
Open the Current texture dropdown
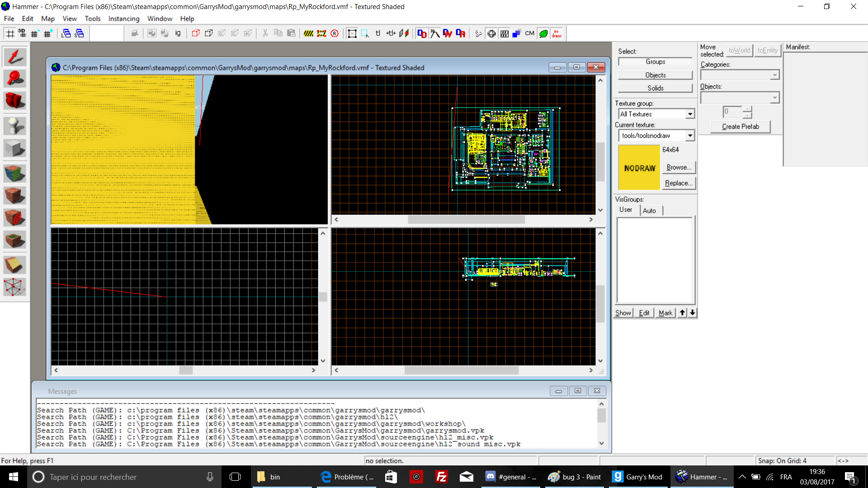[x=690, y=136]
